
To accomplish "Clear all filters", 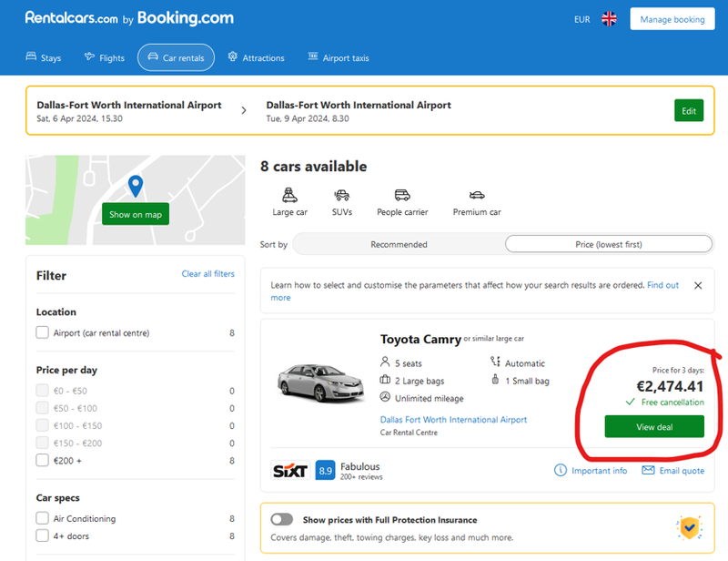I will click(x=208, y=274).
